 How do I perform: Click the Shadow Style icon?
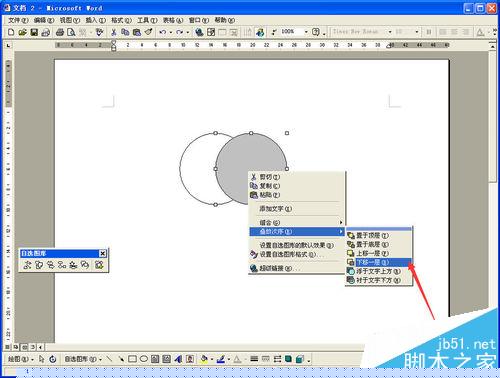coord(288,359)
